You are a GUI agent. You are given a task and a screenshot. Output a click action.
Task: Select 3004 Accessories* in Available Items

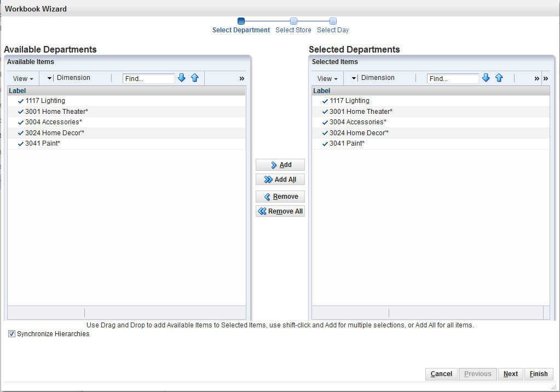(x=127, y=122)
